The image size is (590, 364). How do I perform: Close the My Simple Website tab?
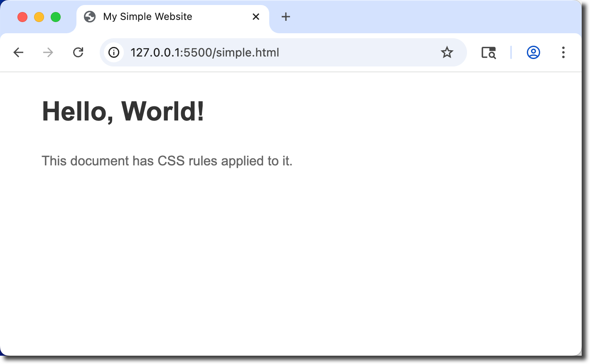click(x=256, y=17)
